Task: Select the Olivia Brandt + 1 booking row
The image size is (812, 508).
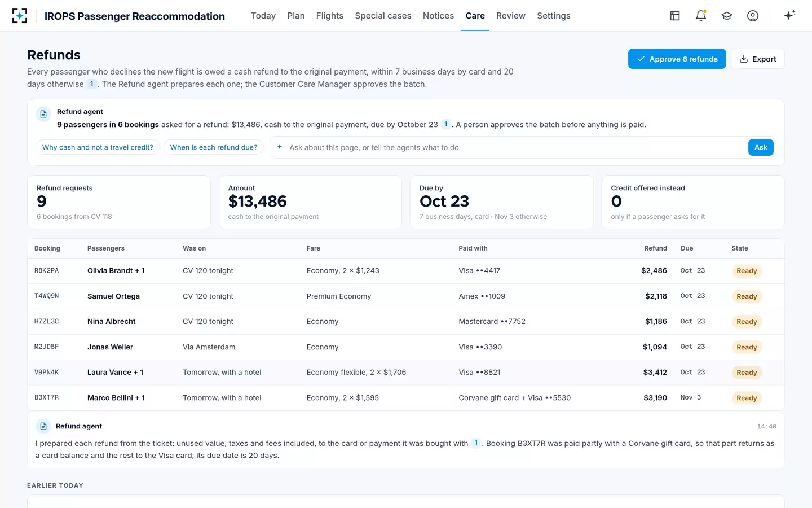Action: [x=405, y=271]
